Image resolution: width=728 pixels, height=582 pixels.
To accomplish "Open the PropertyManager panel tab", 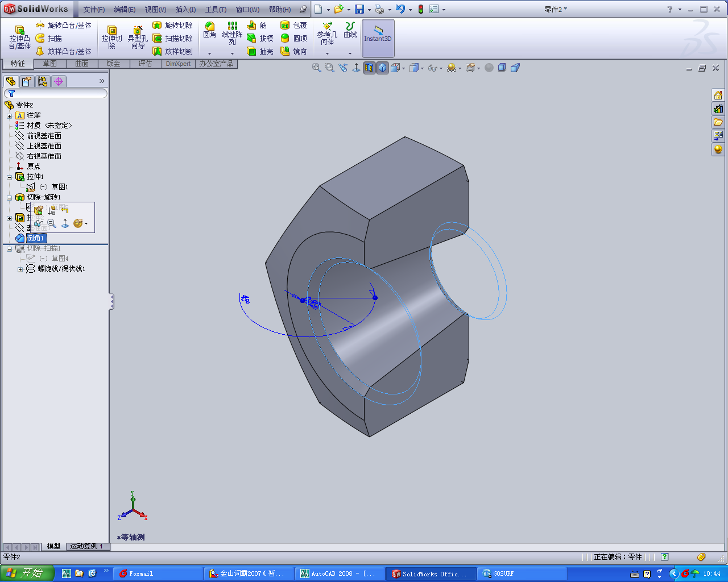I will pyautogui.click(x=27, y=81).
